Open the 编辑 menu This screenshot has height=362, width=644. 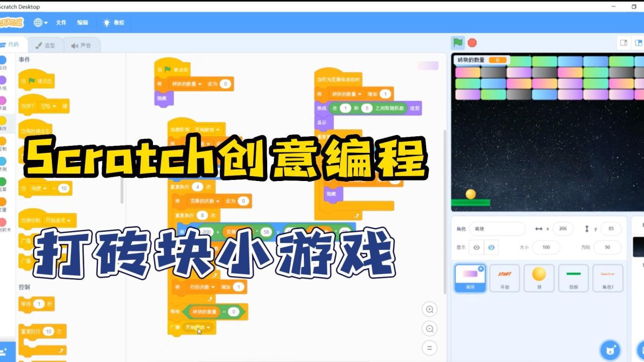pos(83,23)
